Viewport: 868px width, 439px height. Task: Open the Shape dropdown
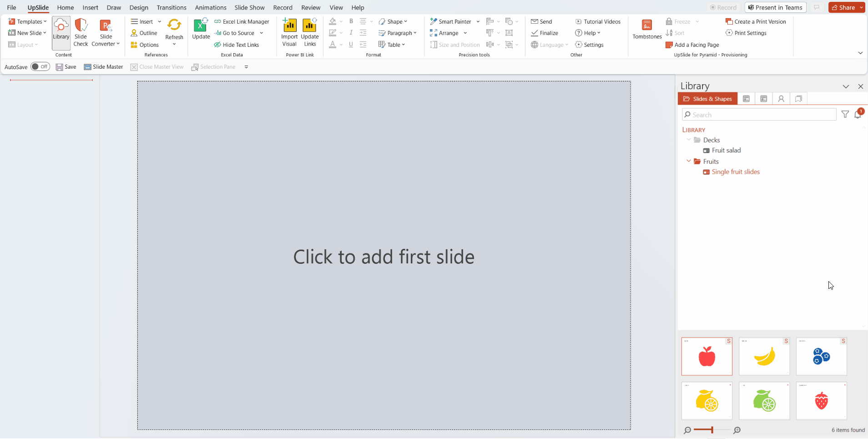pos(393,21)
